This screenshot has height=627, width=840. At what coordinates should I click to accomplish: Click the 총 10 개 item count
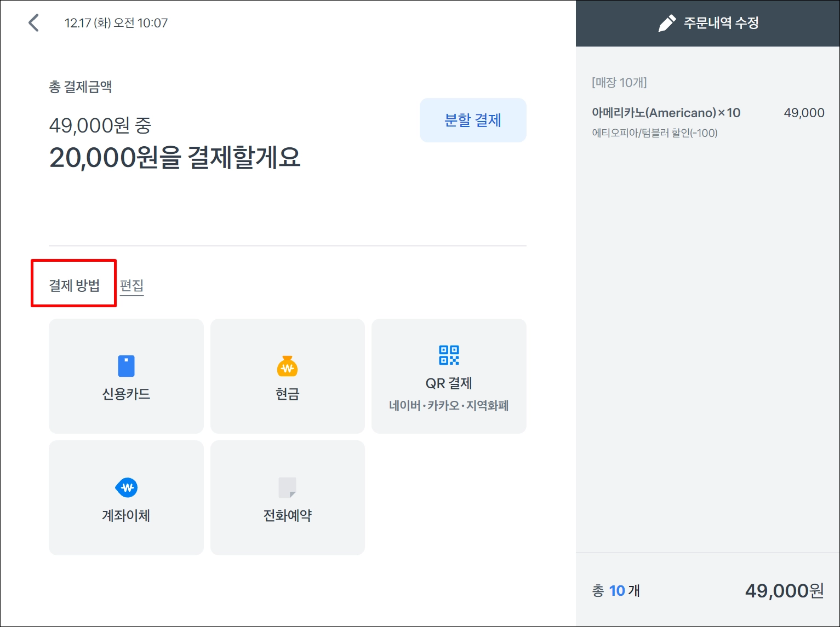616,591
